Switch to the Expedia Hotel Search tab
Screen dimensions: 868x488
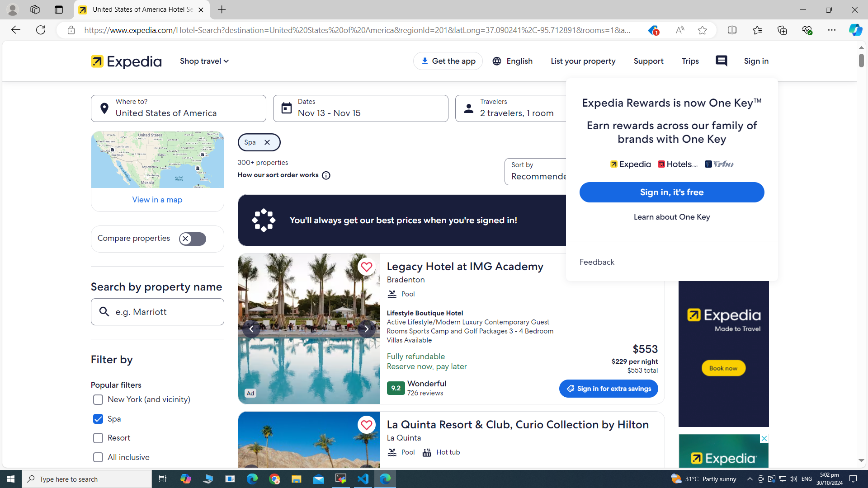(142, 9)
